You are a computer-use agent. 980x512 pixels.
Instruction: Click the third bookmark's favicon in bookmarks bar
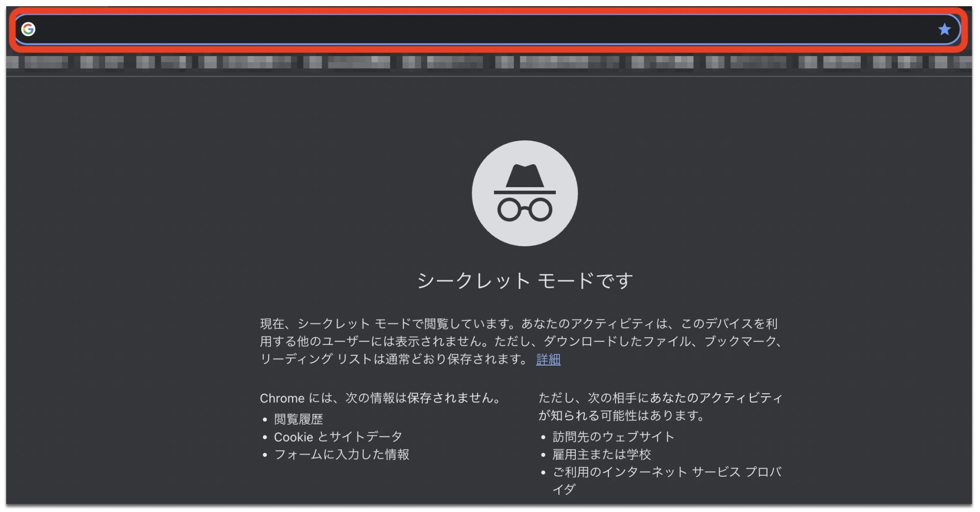pyautogui.click(x=145, y=62)
